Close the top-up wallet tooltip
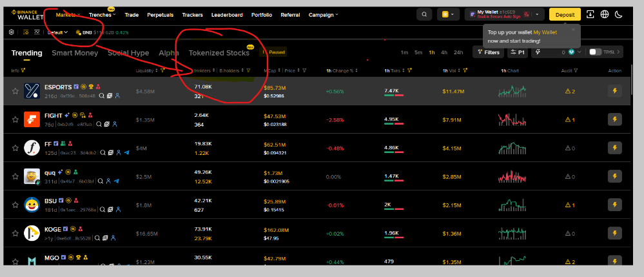 tap(573, 30)
